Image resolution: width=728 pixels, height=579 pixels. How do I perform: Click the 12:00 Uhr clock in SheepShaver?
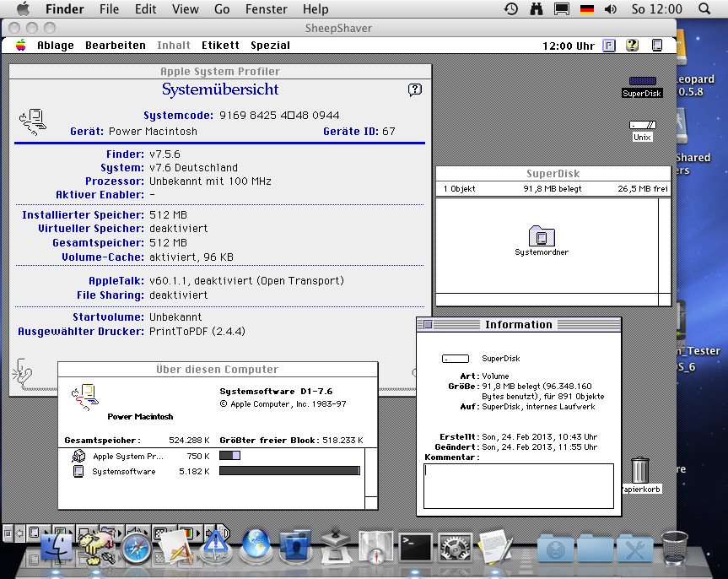pos(569,46)
